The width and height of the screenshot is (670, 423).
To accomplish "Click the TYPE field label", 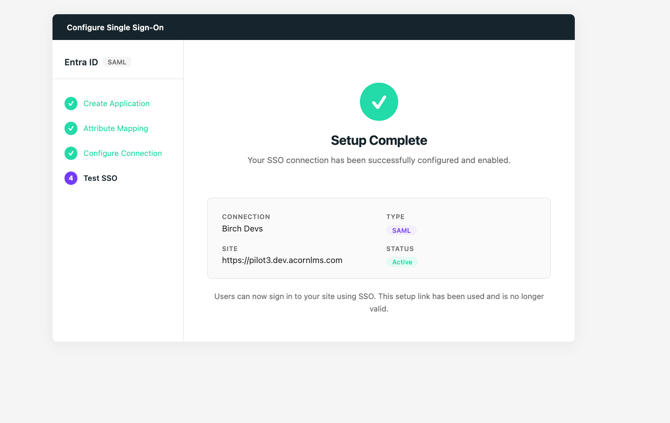I will pos(395,217).
